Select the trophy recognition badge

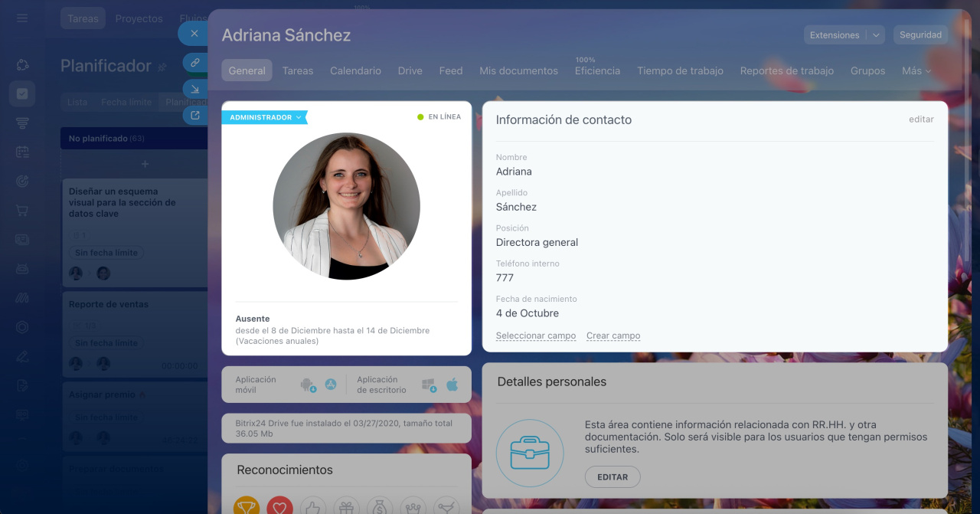pyautogui.click(x=247, y=506)
